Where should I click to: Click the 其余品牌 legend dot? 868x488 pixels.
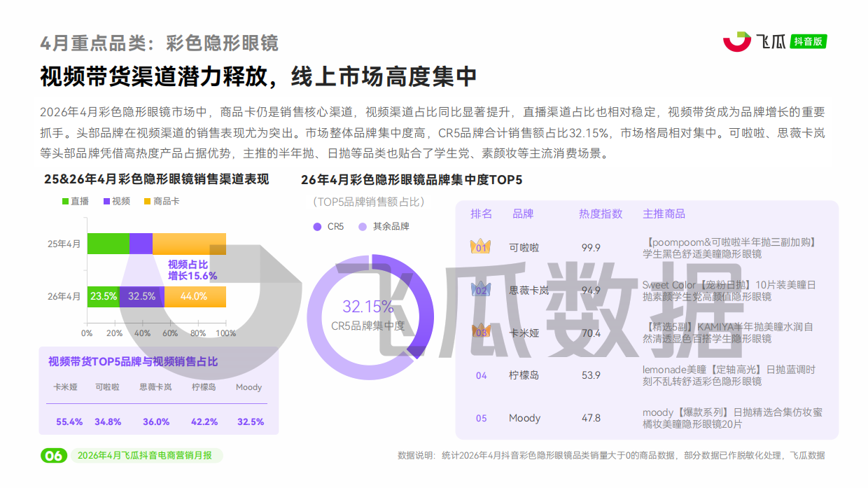coord(363,227)
